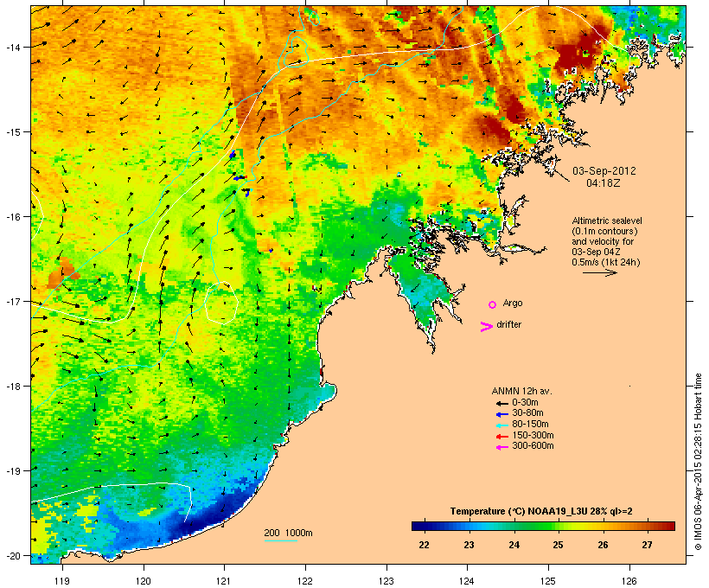Click latitude axis label -18
The height and width of the screenshot is (588, 709).
(x=12, y=387)
